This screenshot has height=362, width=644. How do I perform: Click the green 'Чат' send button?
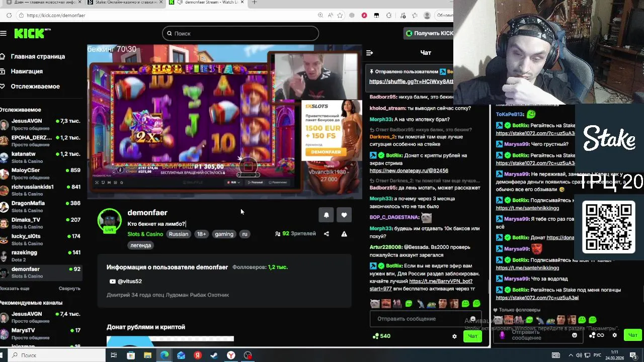point(472,336)
